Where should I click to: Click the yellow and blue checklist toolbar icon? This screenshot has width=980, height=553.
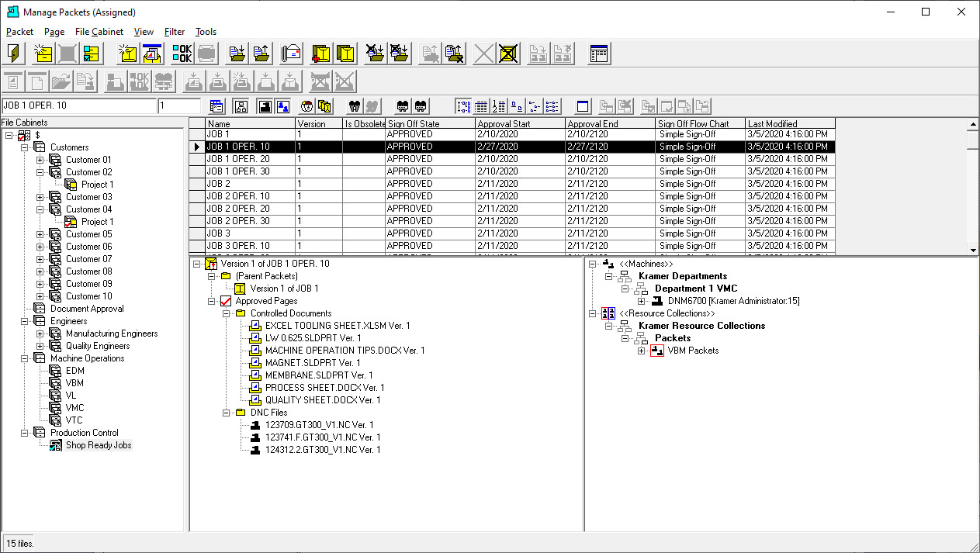(92, 54)
